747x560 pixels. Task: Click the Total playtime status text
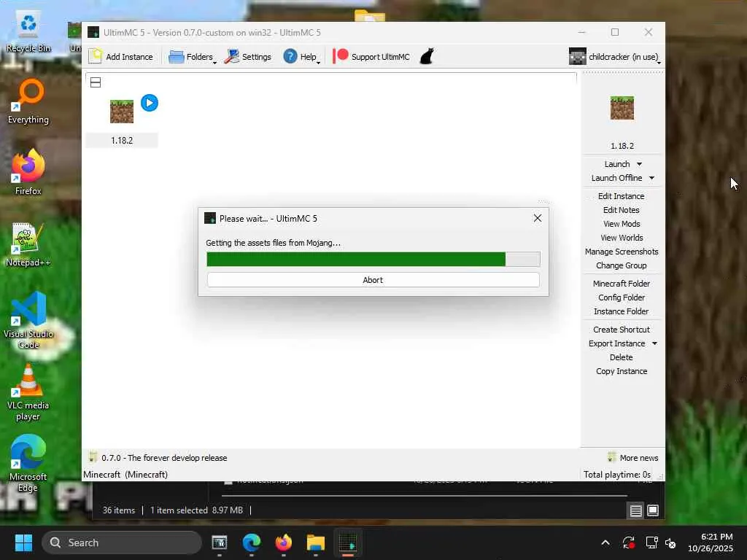[617, 474]
